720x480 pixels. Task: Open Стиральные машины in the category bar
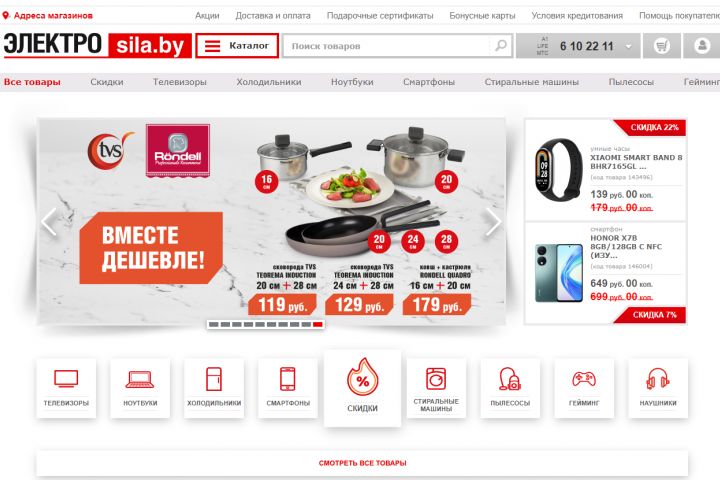click(x=531, y=82)
